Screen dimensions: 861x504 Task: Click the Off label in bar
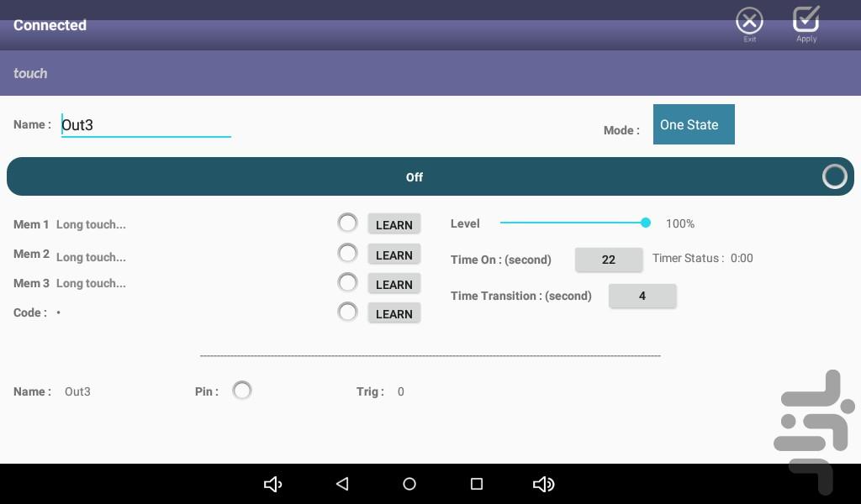coord(414,176)
